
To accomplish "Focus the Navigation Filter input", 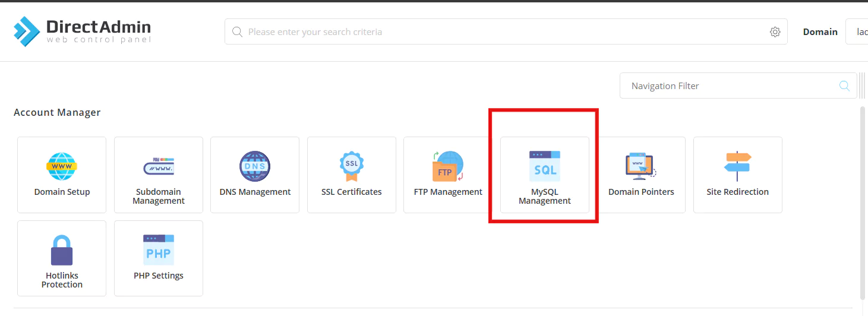I will (738, 86).
